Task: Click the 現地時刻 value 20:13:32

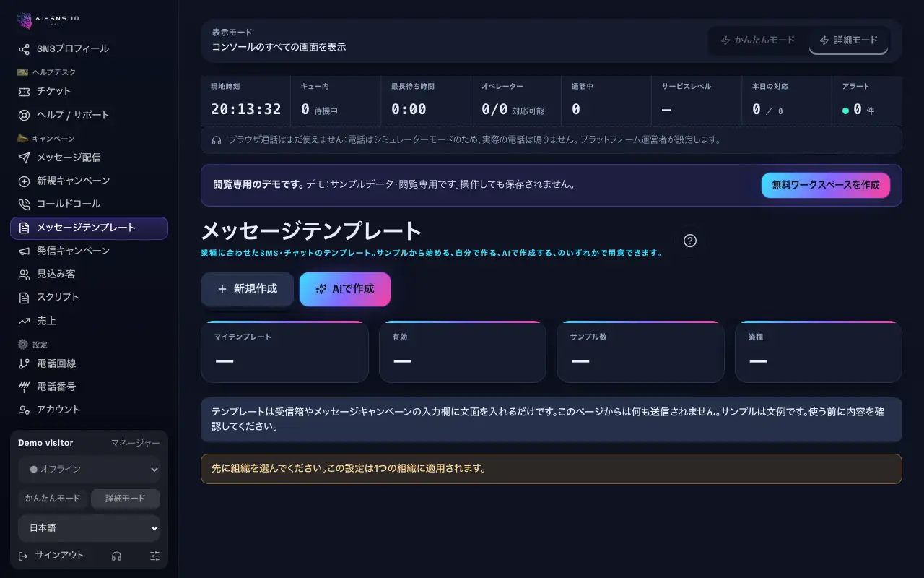Action: [245, 110]
